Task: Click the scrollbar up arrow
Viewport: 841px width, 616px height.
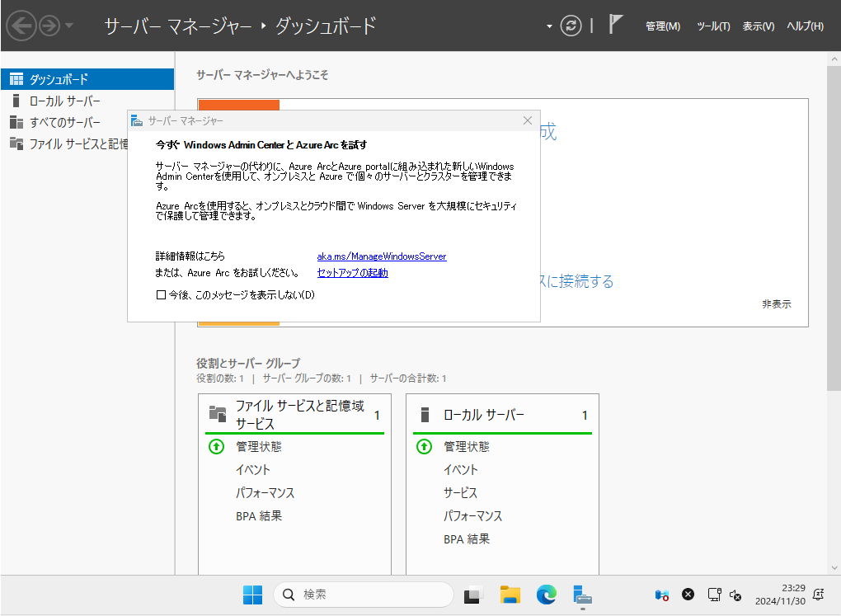Action: [x=834, y=59]
